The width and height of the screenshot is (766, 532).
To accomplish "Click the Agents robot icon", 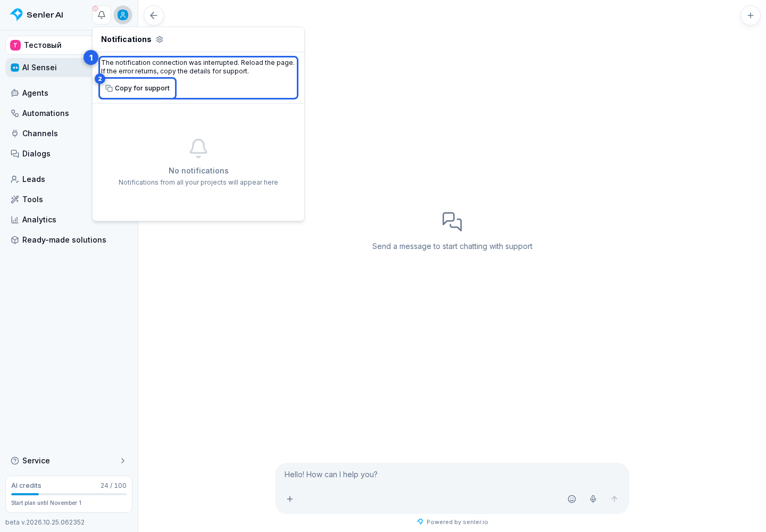I will click(x=15, y=93).
